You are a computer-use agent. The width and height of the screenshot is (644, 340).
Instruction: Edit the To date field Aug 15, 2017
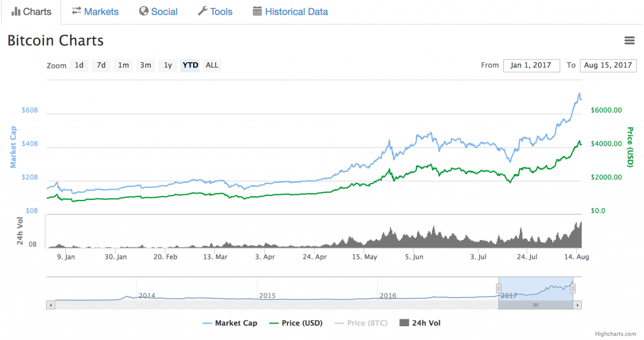[x=608, y=65]
